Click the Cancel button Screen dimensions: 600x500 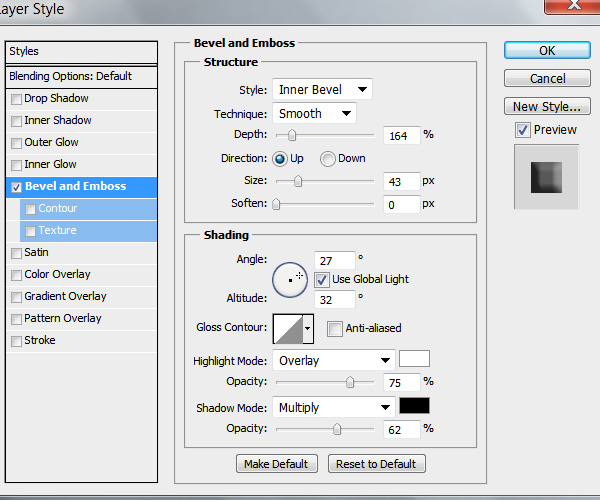click(x=547, y=78)
